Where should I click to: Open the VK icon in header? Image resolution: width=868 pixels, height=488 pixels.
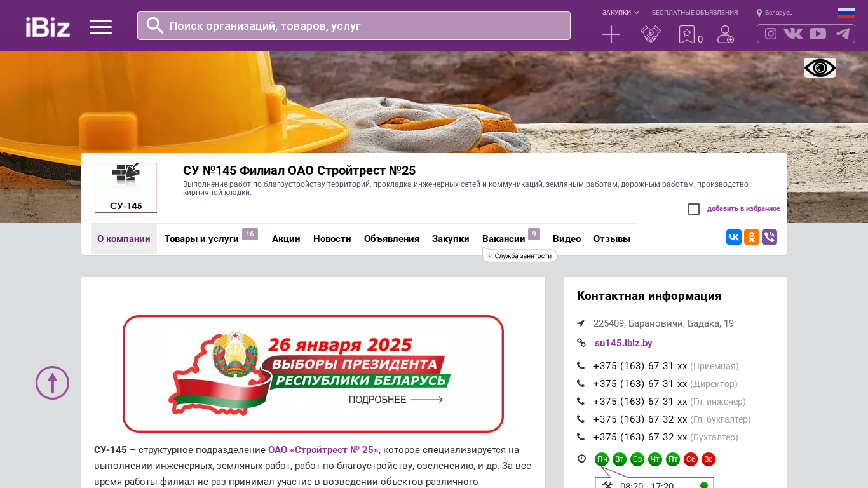click(793, 34)
